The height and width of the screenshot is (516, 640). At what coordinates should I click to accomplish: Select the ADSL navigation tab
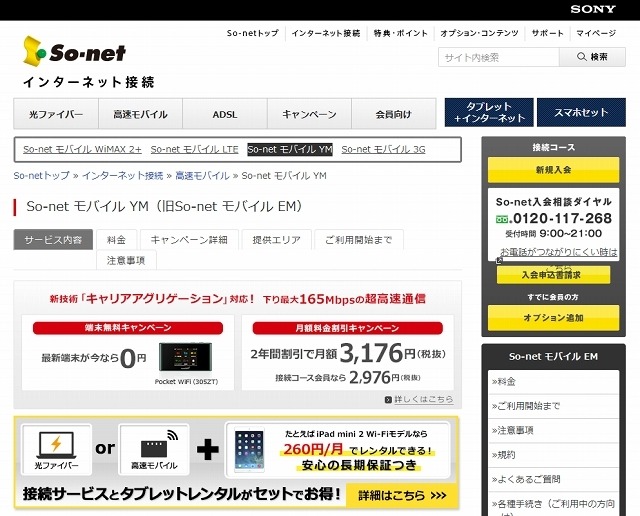[x=225, y=114]
